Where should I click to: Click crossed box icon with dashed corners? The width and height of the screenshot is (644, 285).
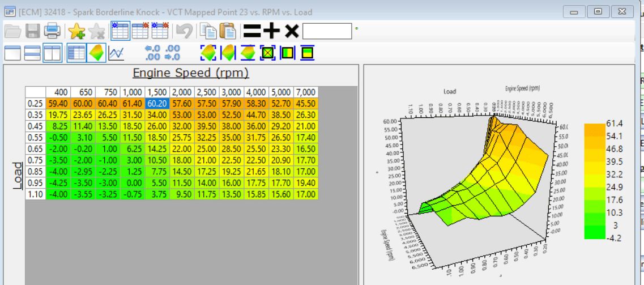(x=268, y=53)
